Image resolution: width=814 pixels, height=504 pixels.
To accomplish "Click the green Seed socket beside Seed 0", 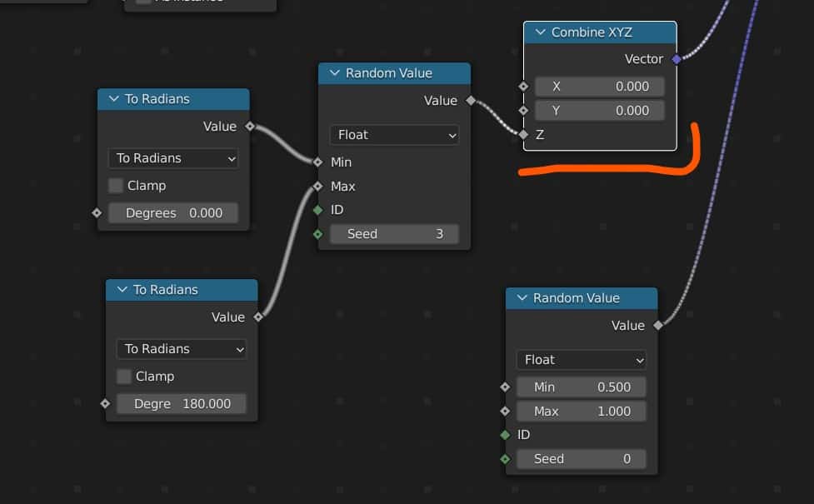I will [505, 459].
